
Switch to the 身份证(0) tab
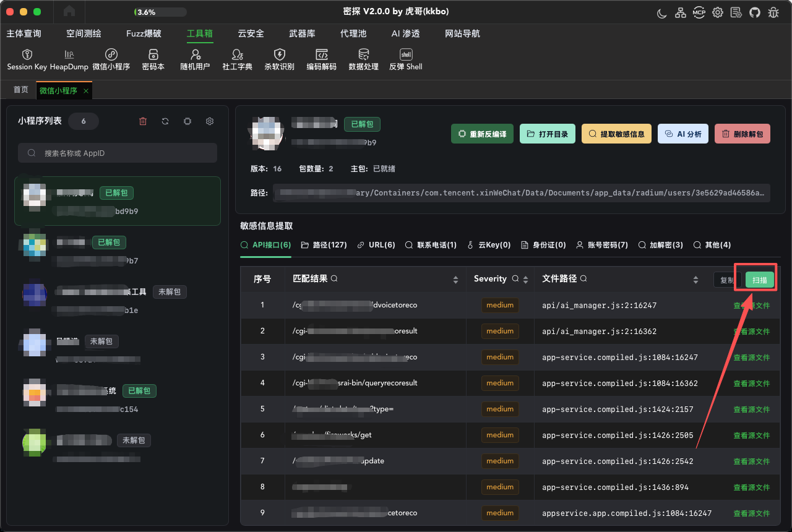click(x=543, y=245)
